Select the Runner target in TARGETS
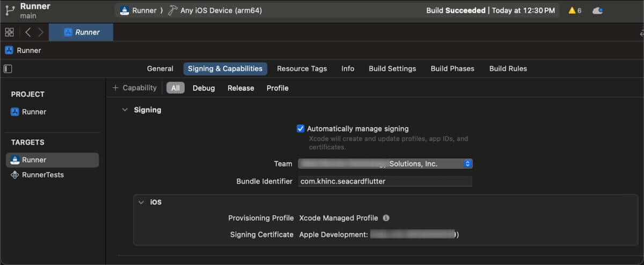The height and width of the screenshot is (265, 644). click(x=53, y=160)
